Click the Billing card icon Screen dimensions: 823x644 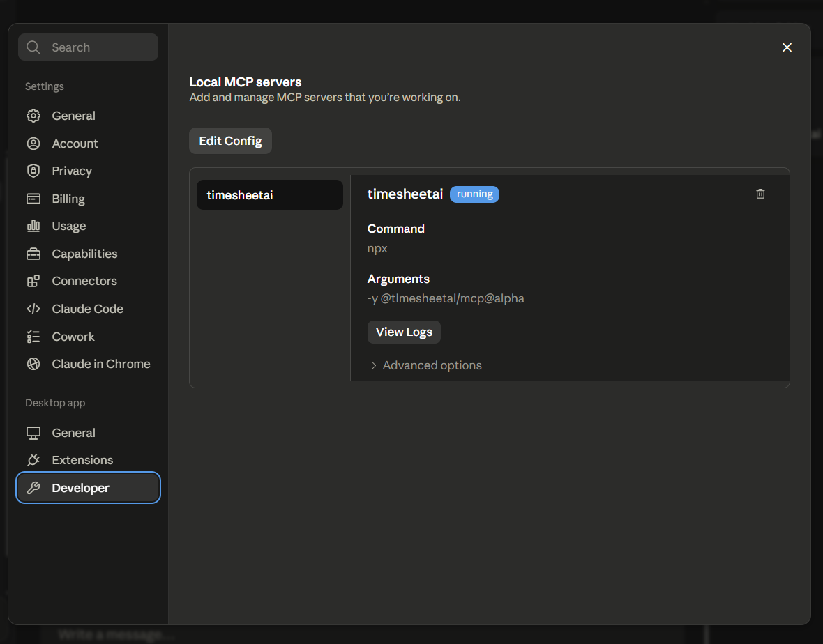coord(33,199)
